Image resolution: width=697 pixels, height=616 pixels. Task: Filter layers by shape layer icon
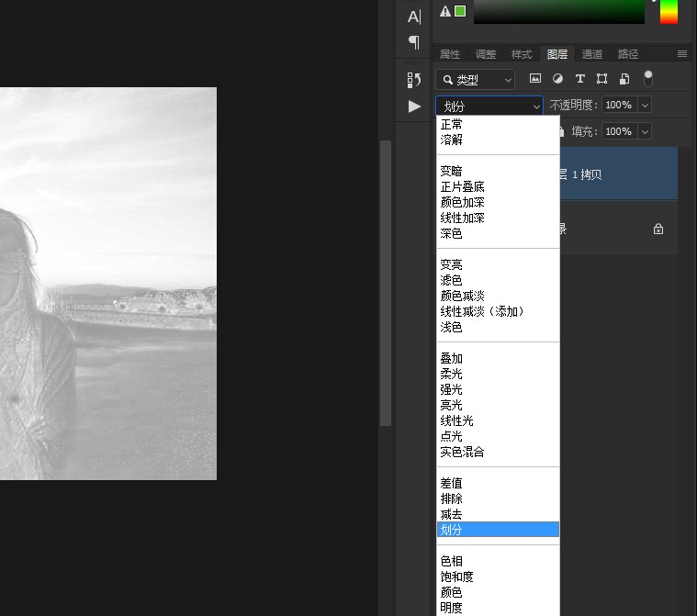click(x=601, y=80)
